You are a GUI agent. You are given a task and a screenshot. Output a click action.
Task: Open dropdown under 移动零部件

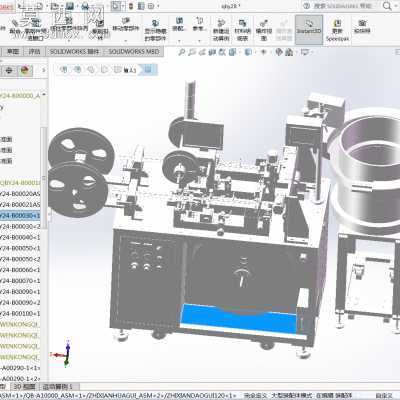pyautogui.click(x=126, y=41)
